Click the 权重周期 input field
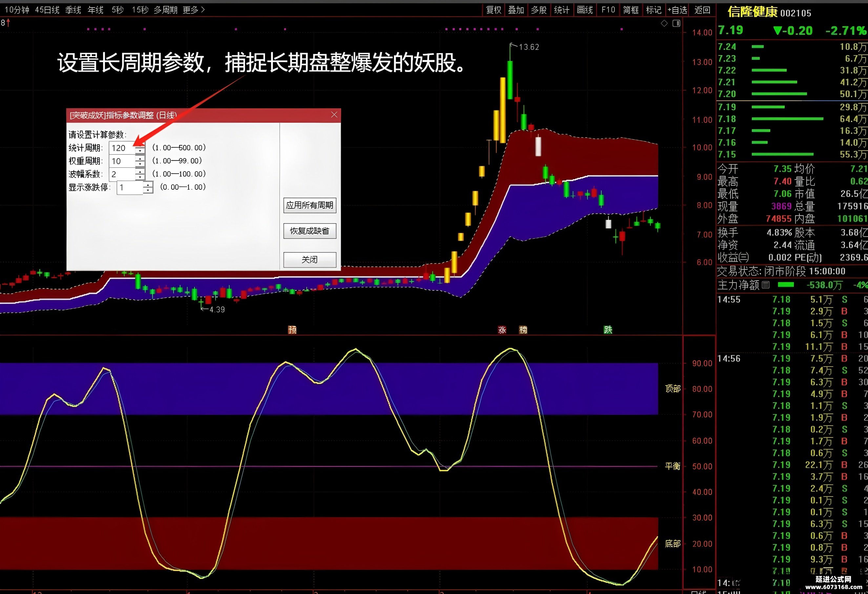This screenshot has height=594, width=868. (122, 161)
